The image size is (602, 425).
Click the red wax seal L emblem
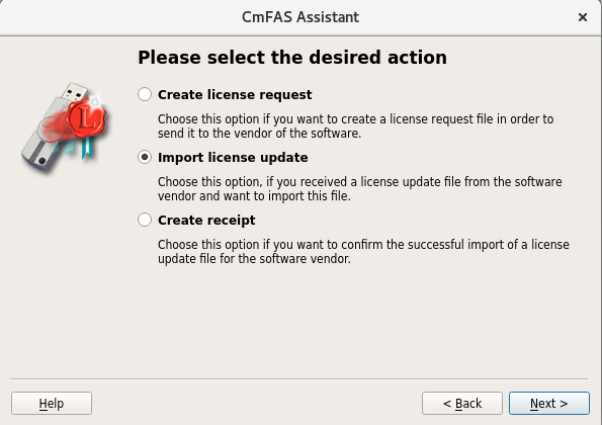coord(86,118)
